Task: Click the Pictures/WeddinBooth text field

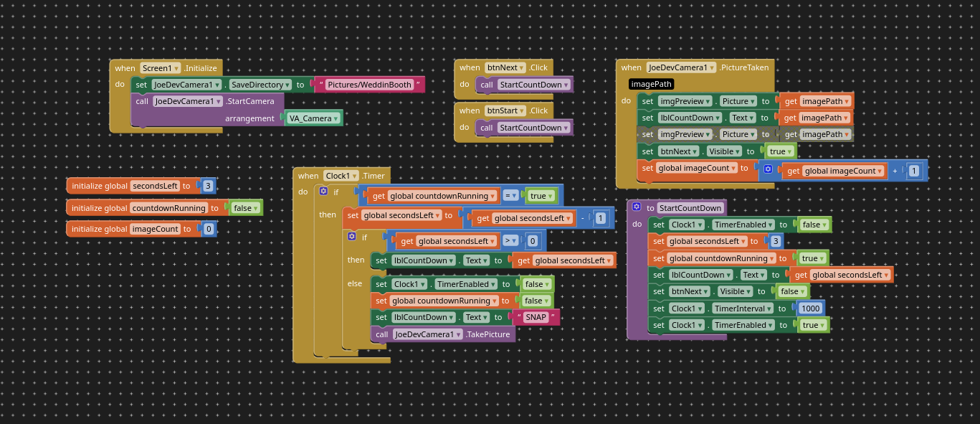Action: 369,85
